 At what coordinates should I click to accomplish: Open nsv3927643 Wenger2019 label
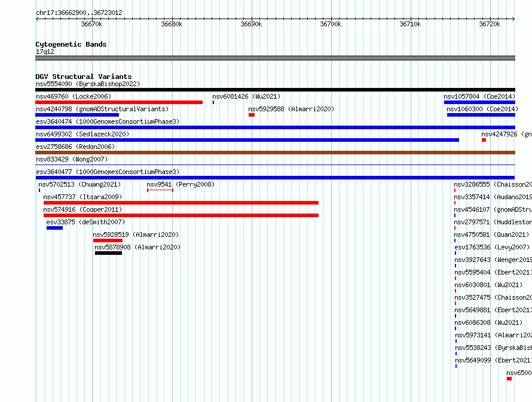[x=493, y=260]
